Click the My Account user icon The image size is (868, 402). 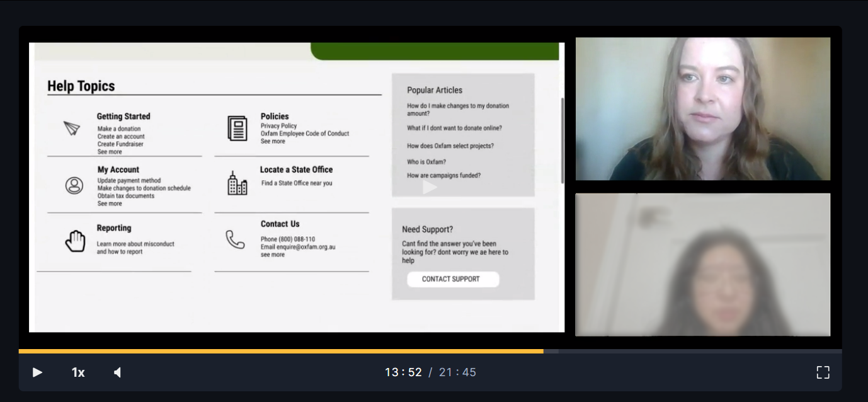pos(74,186)
